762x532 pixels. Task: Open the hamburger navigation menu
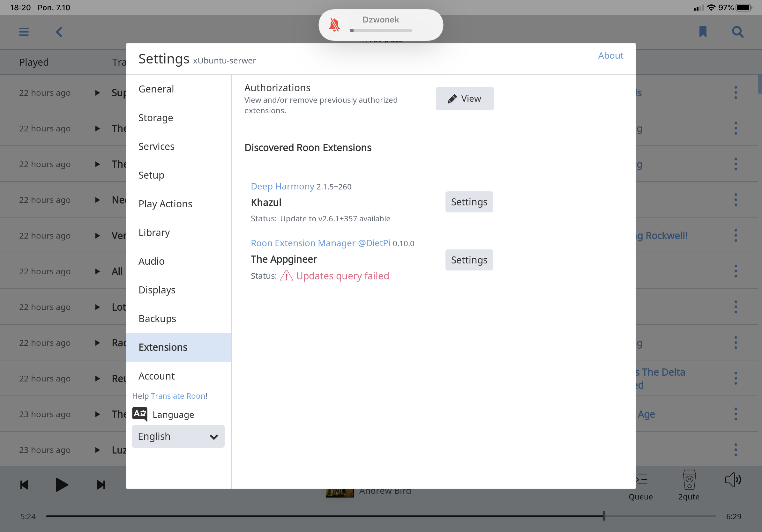tap(24, 32)
